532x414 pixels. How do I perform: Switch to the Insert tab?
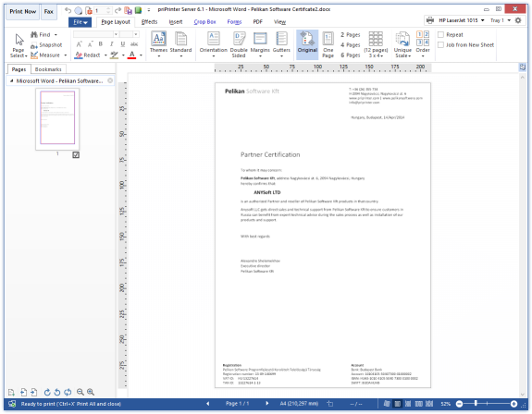click(176, 22)
